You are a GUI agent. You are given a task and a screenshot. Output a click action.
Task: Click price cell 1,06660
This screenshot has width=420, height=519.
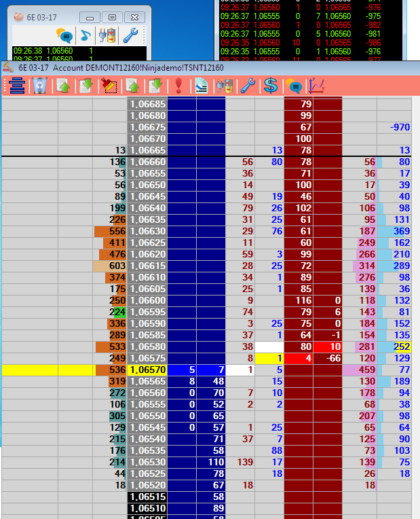tap(147, 162)
